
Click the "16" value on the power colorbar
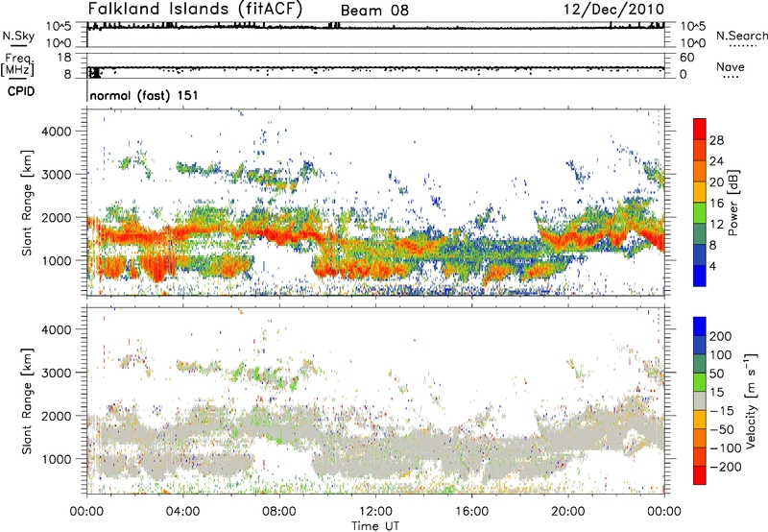click(716, 204)
